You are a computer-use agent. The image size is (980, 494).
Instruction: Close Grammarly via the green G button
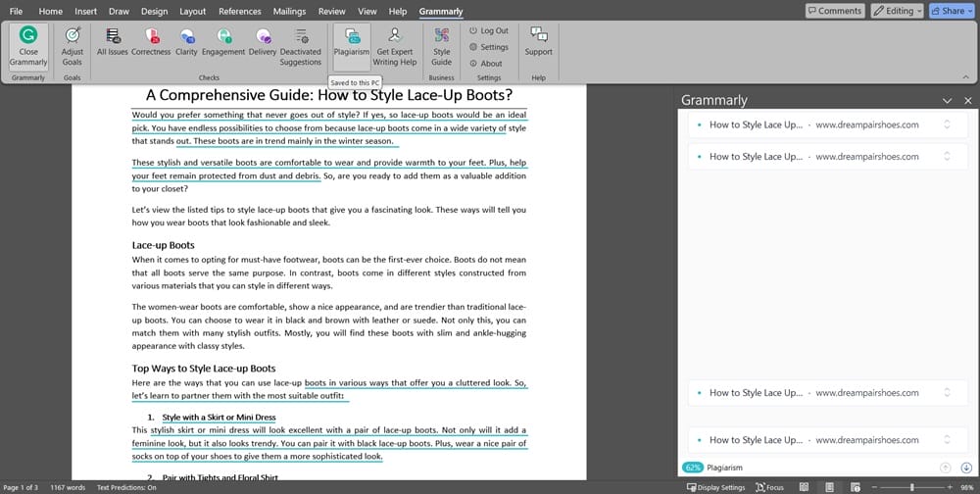pyautogui.click(x=28, y=46)
